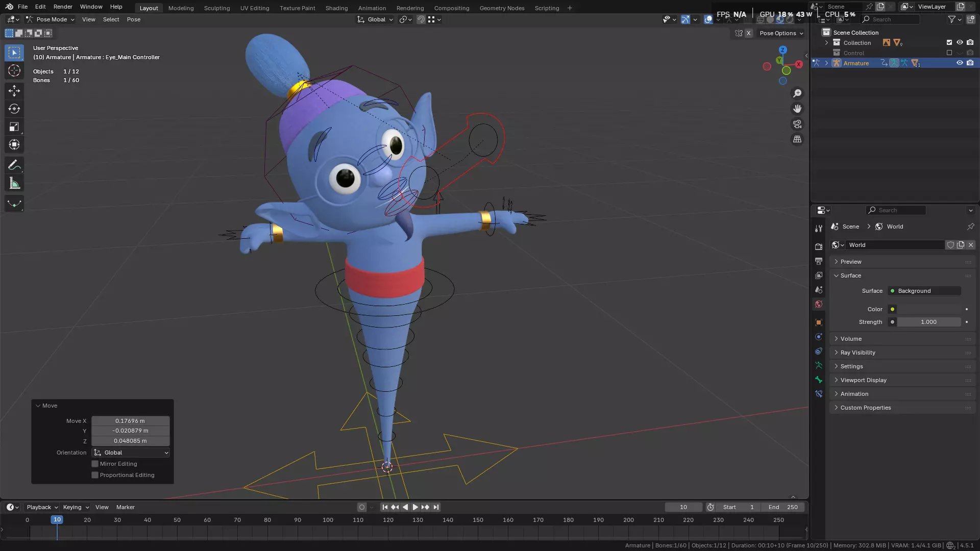Enable Proportional Editing checkbox

[95, 475]
